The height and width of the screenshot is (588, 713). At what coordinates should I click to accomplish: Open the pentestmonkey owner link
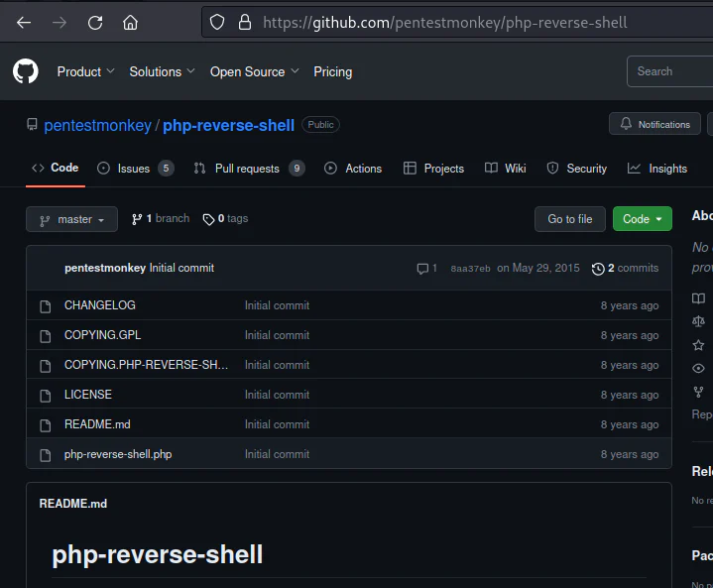point(97,125)
